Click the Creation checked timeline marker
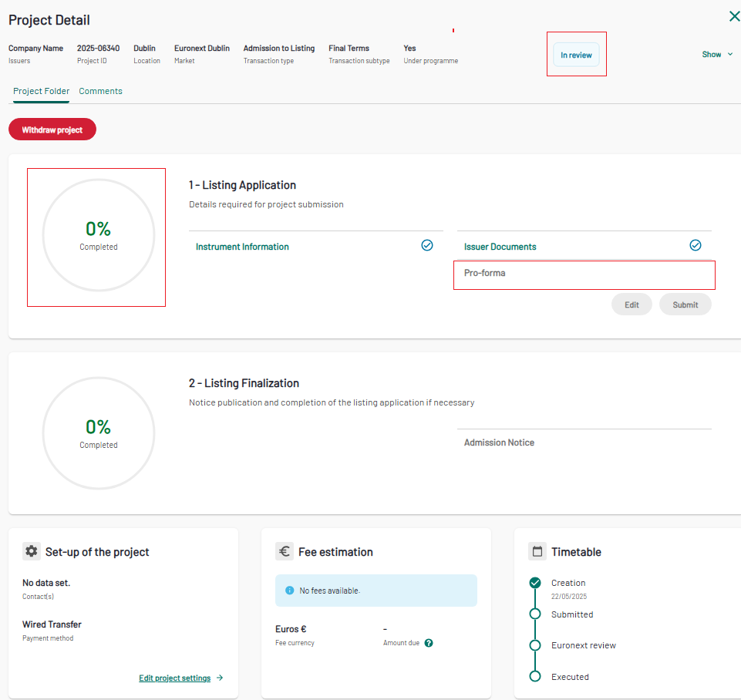This screenshot has width=741, height=700. tap(535, 583)
